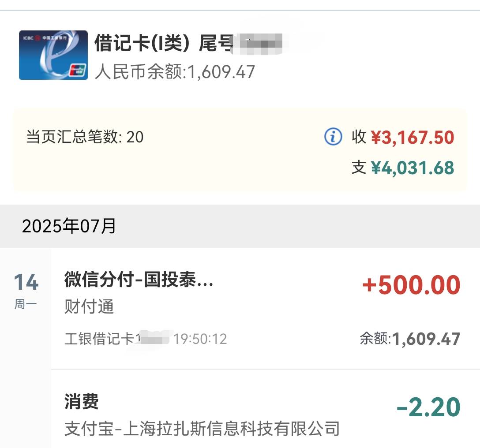Tap the expense total ¥4,031.68

pyautogui.click(x=412, y=168)
